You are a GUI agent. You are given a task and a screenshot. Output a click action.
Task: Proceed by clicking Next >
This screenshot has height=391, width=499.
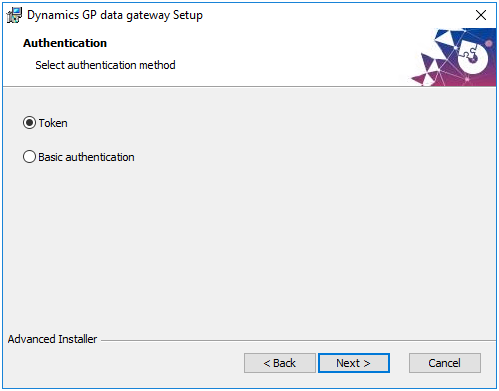(x=354, y=363)
